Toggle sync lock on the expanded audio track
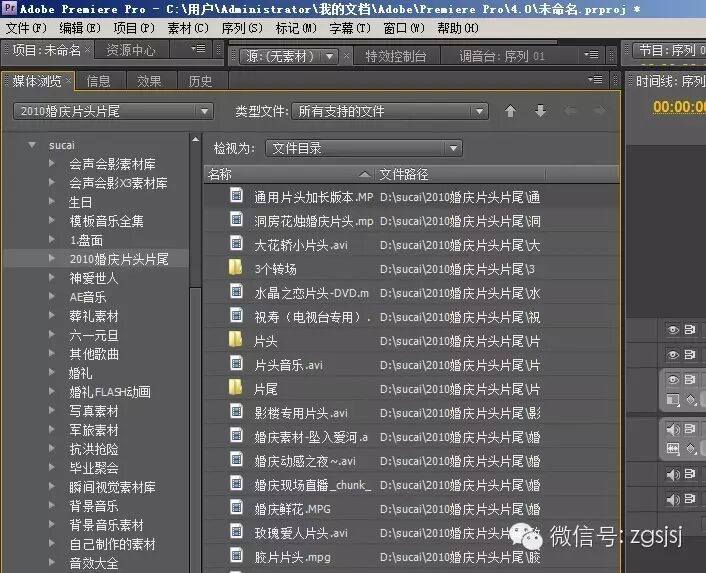 (690, 429)
